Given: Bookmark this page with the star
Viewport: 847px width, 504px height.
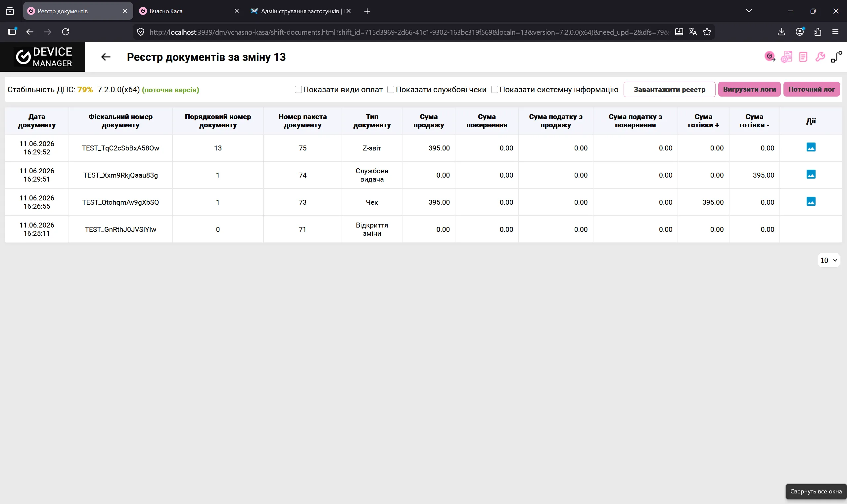Looking at the screenshot, I should point(707,32).
